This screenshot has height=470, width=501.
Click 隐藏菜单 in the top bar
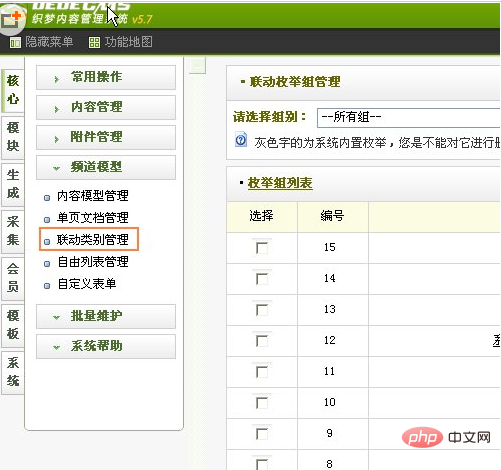click(49, 42)
